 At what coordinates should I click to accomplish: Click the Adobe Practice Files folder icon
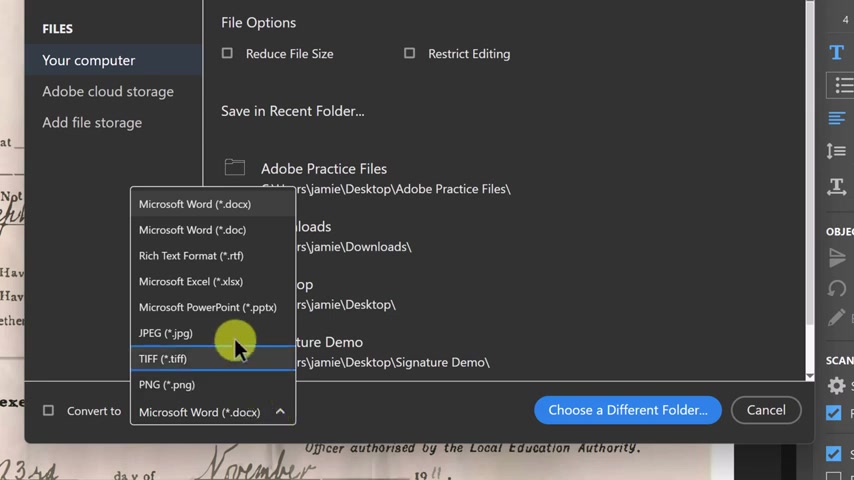(235, 167)
